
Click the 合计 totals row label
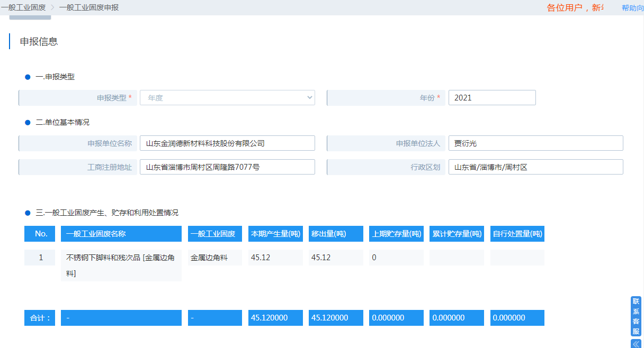point(39,317)
